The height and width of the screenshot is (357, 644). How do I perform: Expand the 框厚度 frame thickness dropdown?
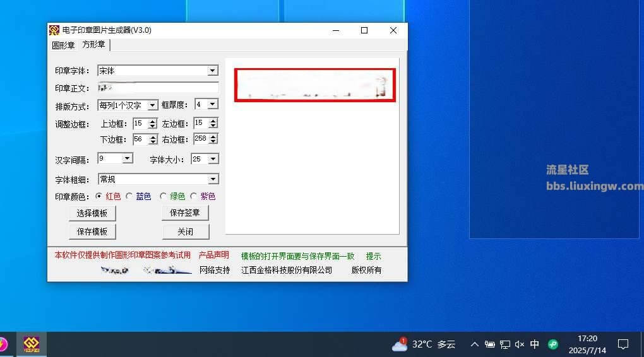tap(212, 104)
